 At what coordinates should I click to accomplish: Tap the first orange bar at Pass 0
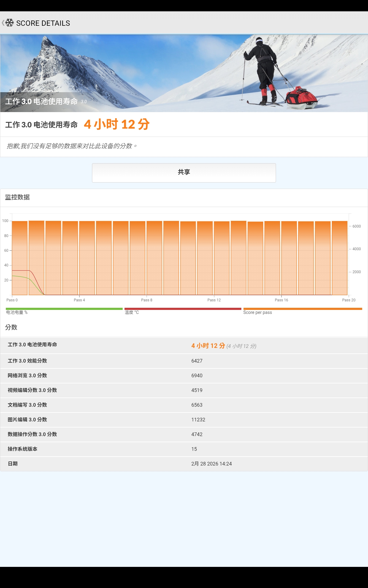pyautogui.click(x=20, y=258)
